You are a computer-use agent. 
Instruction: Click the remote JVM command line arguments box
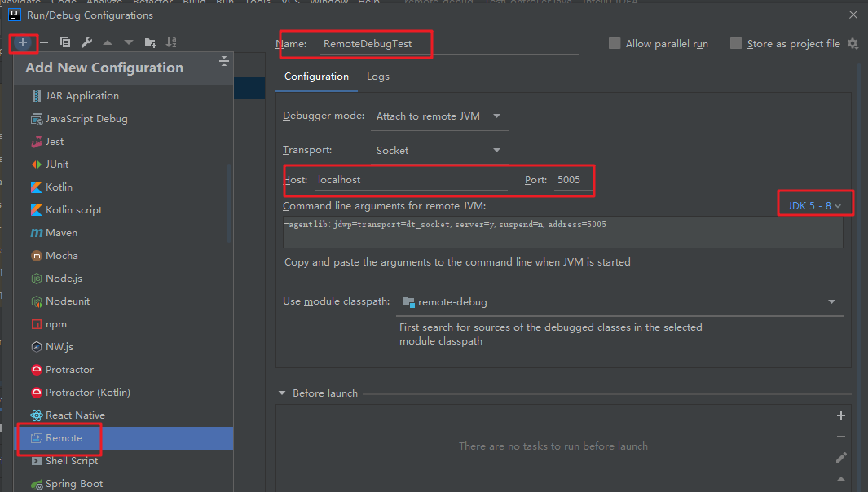click(x=563, y=232)
